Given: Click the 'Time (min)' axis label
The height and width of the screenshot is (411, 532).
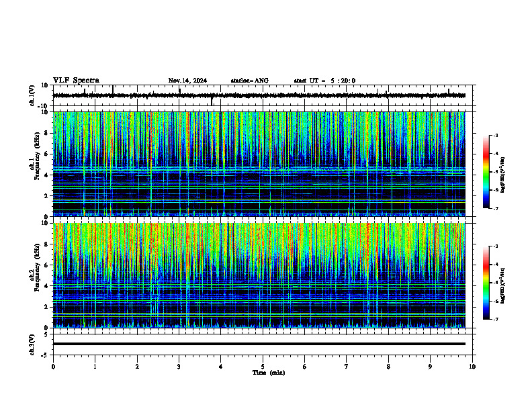Looking at the screenshot, I should click(x=269, y=373).
